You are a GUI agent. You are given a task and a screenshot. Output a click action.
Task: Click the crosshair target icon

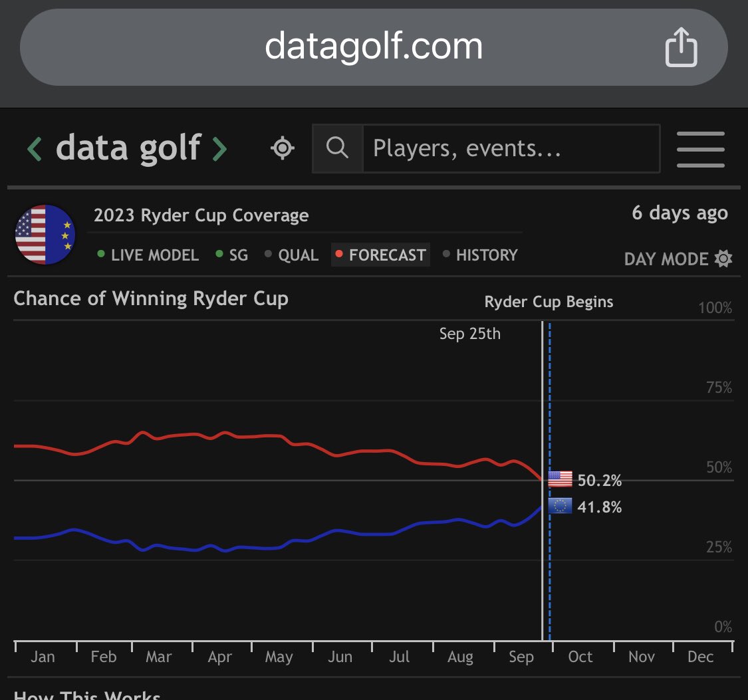click(x=283, y=148)
